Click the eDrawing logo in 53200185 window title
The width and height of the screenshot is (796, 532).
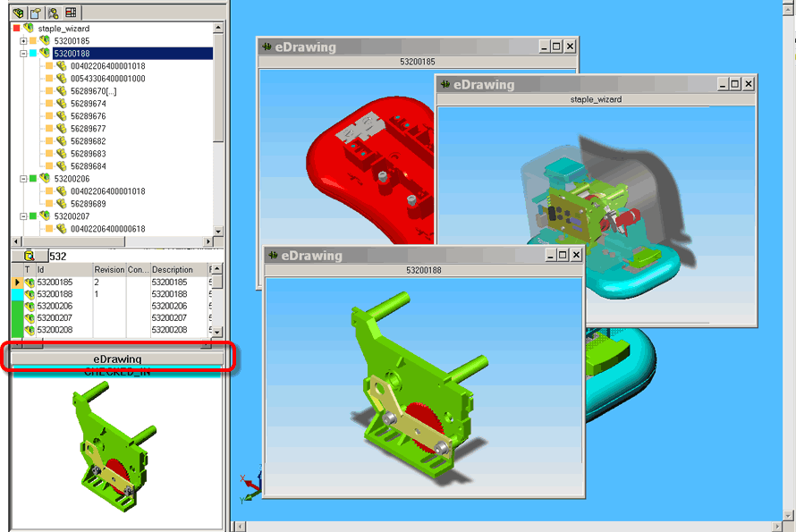[267, 46]
